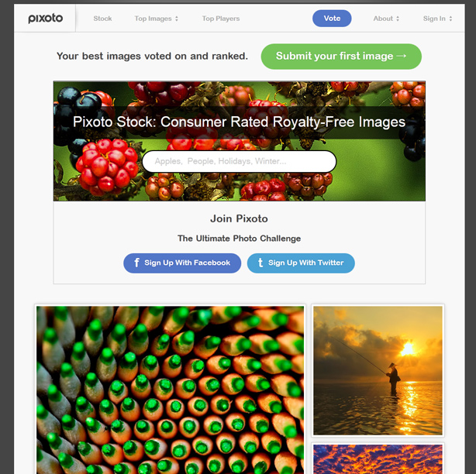Open the Stock menu item
476x474 pixels.
coord(102,19)
